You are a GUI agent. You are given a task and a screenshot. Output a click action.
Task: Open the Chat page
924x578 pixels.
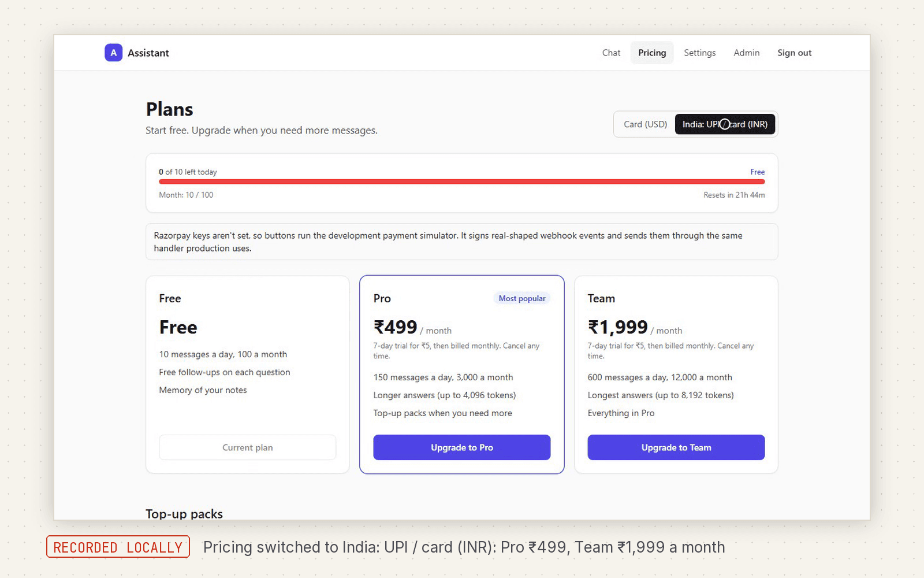tap(611, 53)
